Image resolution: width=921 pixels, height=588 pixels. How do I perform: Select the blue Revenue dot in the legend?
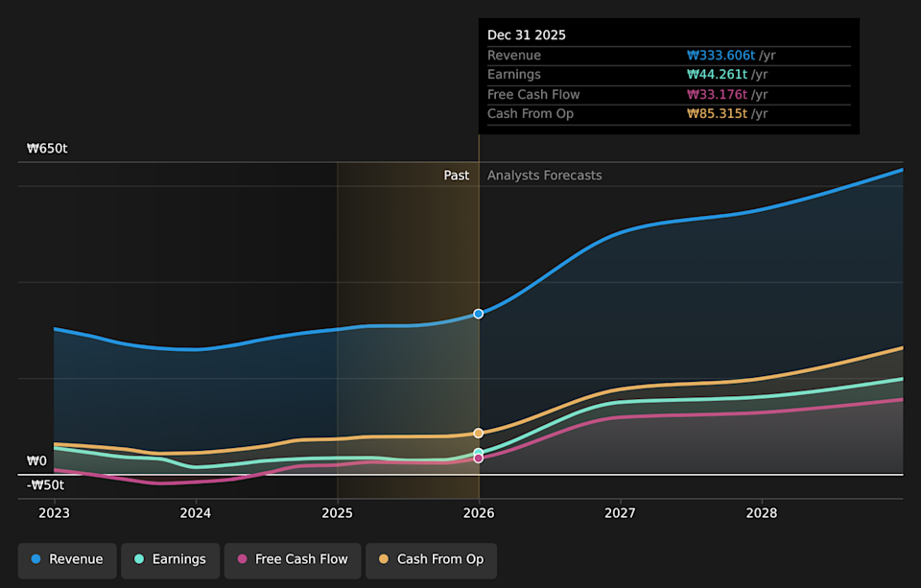[x=34, y=559]
